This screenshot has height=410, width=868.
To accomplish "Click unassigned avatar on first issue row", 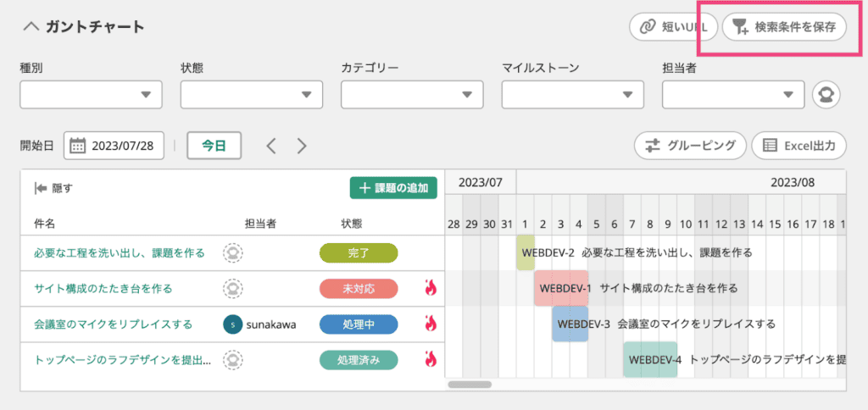I will tap(231, 252).
